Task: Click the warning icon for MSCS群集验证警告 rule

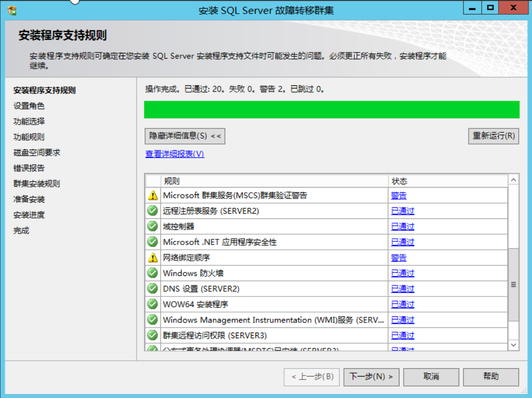Action: click(153, 195)
